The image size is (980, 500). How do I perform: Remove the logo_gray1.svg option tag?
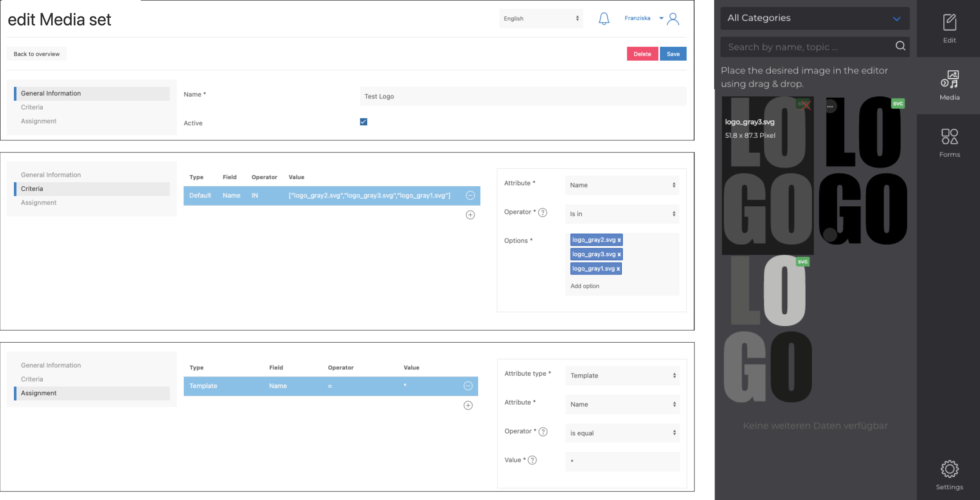[x=618, y=269]
